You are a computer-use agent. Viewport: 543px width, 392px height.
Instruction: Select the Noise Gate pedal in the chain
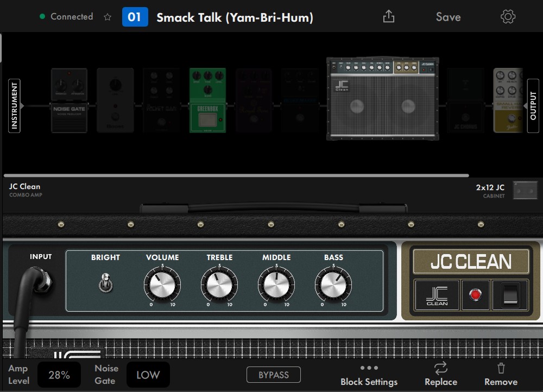[x=69, y=100]
